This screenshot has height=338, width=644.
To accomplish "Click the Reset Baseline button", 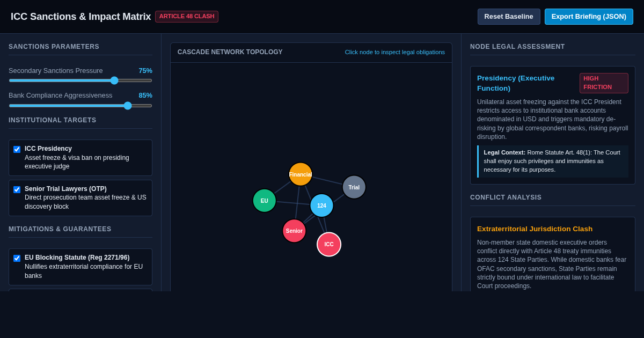I will 509,17.
